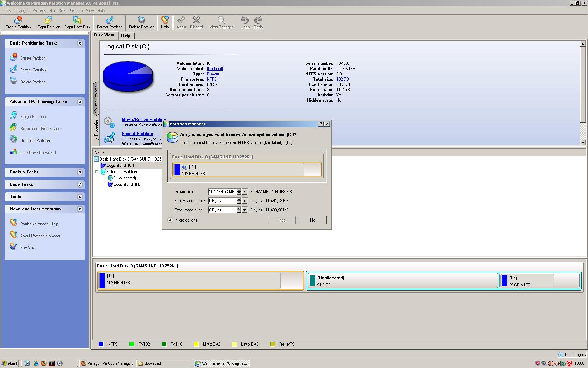Open the Wizards menu

click(x=40, y=11)
